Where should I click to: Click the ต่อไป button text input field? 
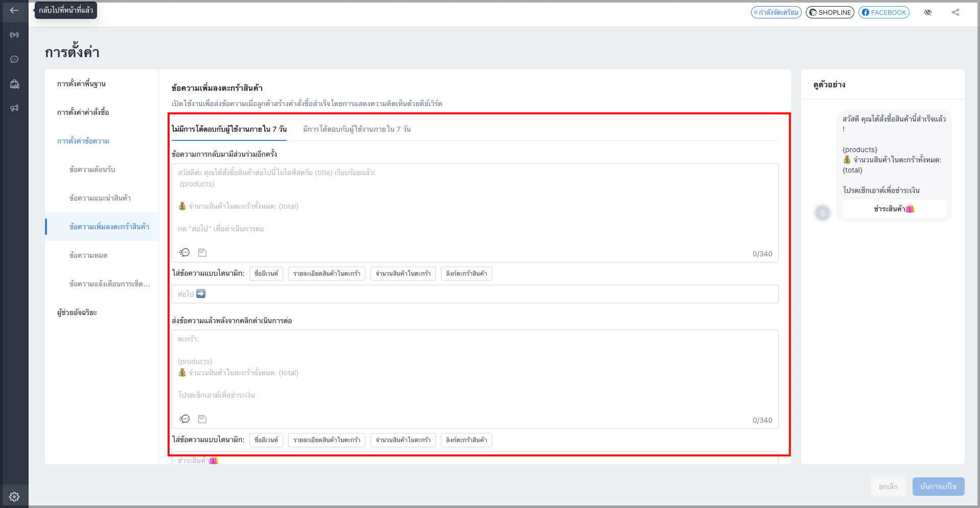[x=475, y=294]
